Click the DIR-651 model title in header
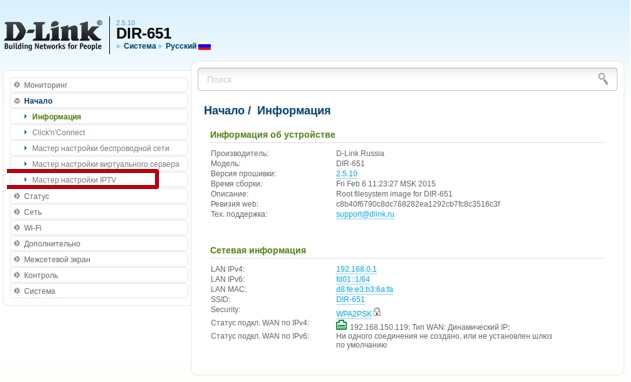 tap(144, 33)
